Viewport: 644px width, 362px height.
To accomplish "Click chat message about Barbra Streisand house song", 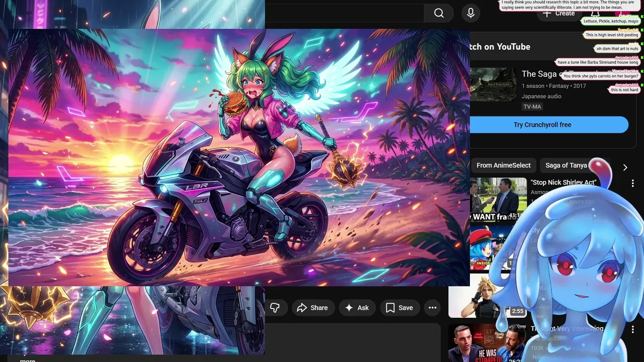I will coord(598,62).
